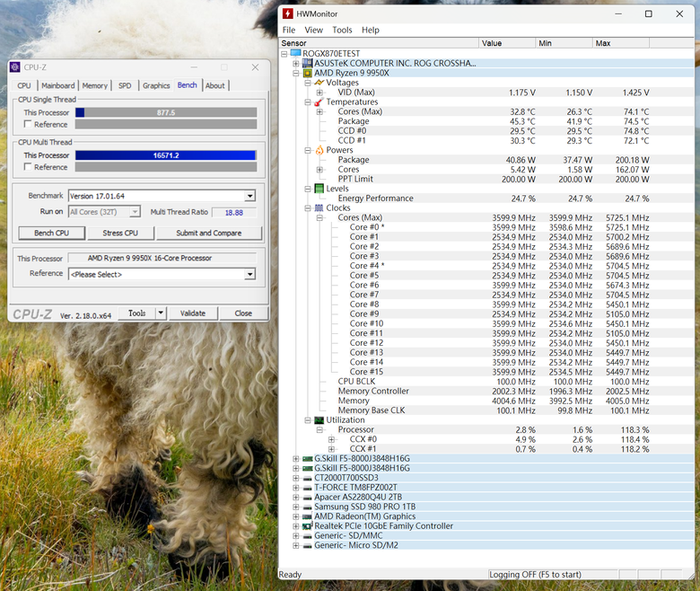Open the HWMonitor Tools menu
This screenshot has width=700, height=591.
pyautogui.click(x=342, y=30)
